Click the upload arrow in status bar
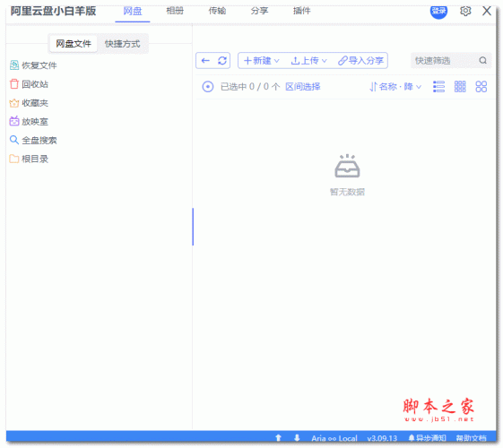The image size is (503, 448). (279, 438)
